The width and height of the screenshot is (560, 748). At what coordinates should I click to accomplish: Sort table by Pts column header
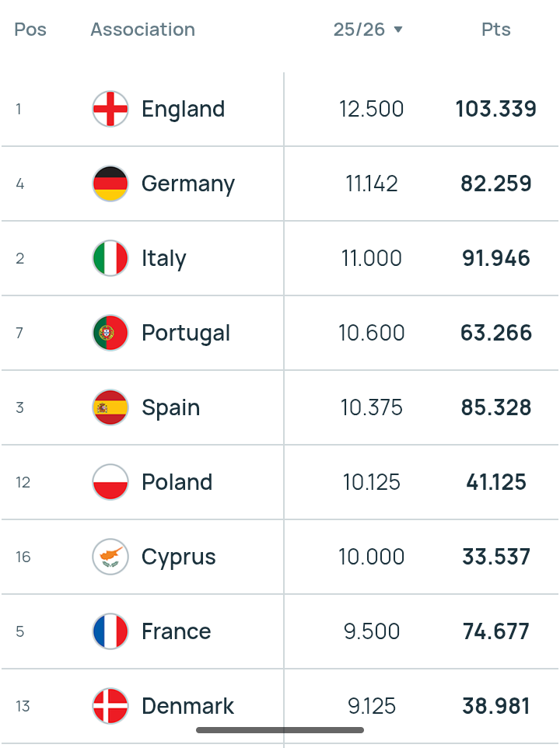[x=495, y=30]
